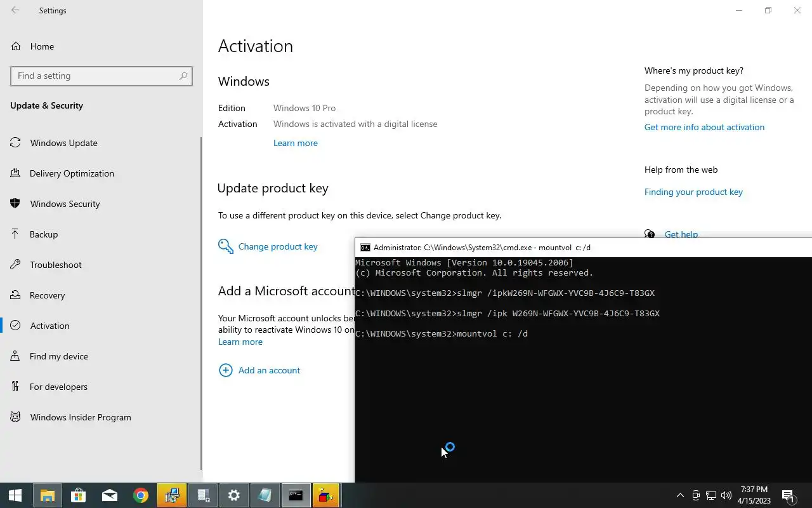The width and height of the screenshot is (812, 508).
Task: Go back with the Settings back arrow
Action: pyautogui.click(x=15, y=11)
